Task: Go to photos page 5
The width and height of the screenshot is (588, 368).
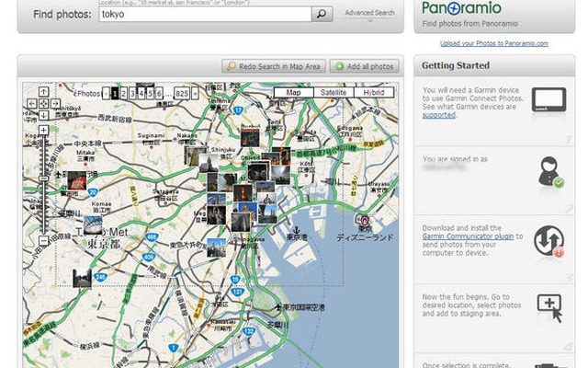Action: (x=150, y=93)
